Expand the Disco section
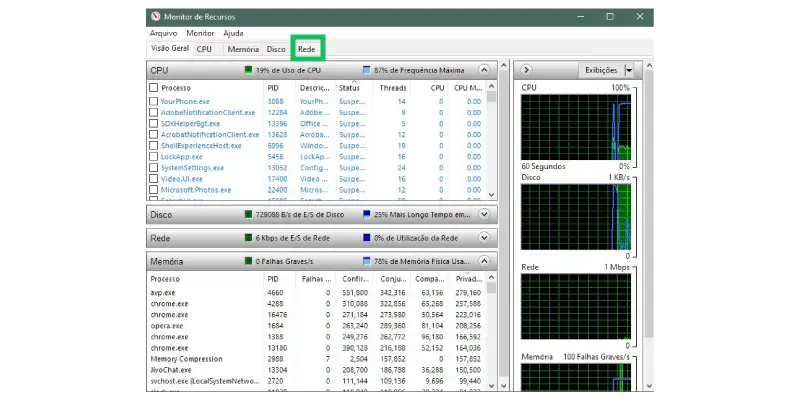The height and width of the screenshot is (400, 800). (485, 214)
